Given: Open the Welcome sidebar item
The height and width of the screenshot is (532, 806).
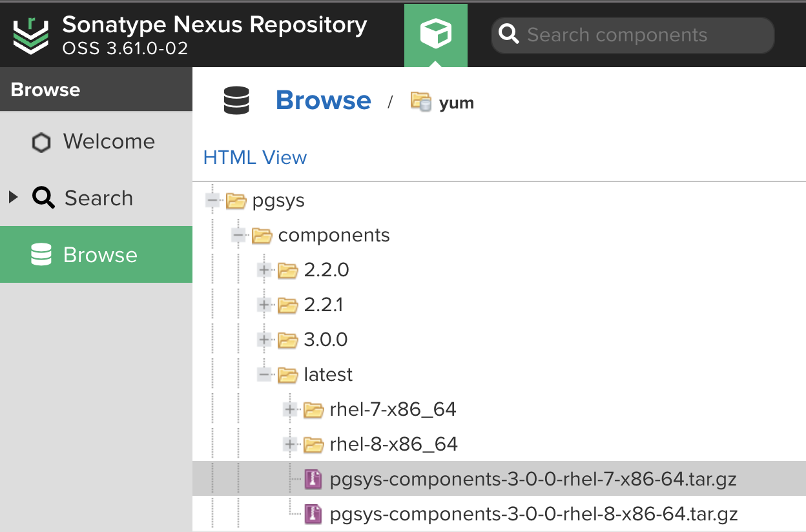Looking at the screenshot, I should tap(96, 141).
